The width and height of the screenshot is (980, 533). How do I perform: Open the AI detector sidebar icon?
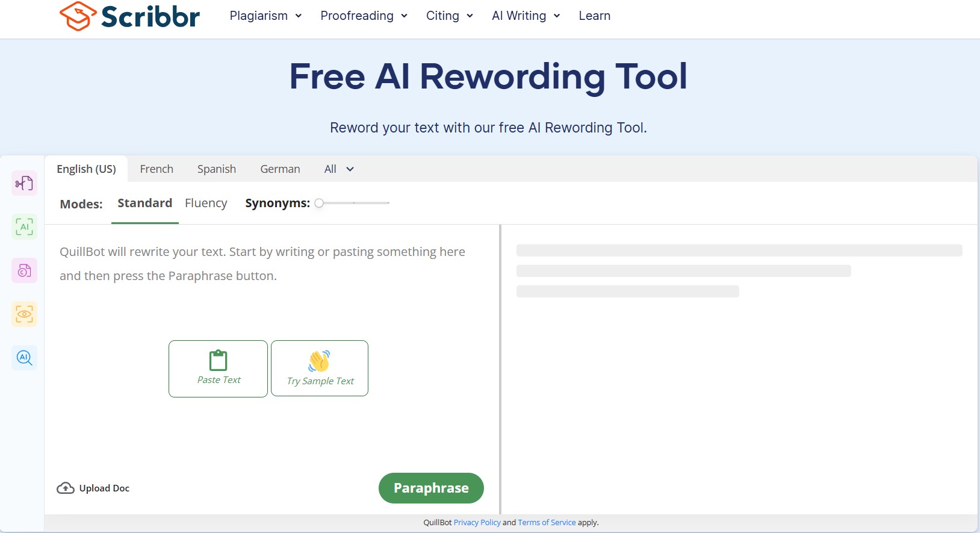click(25, 227)
